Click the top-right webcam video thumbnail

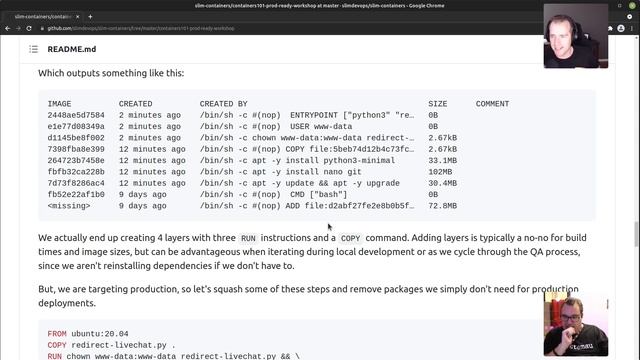click(576, 36)
